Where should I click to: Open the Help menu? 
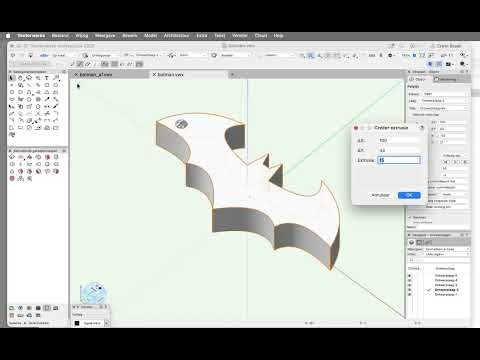[278, 36]
